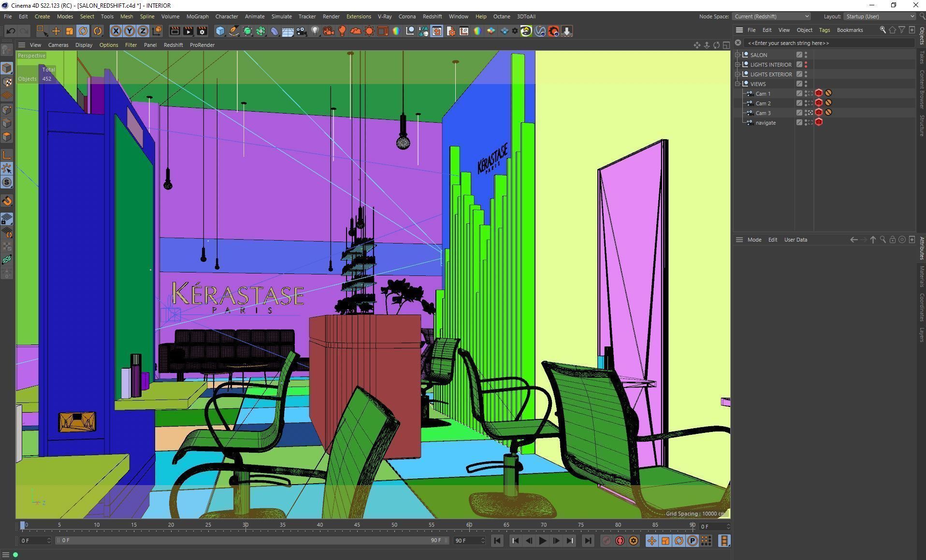
Task: Click Render to Picture Viewer icon
Action: 188,31
